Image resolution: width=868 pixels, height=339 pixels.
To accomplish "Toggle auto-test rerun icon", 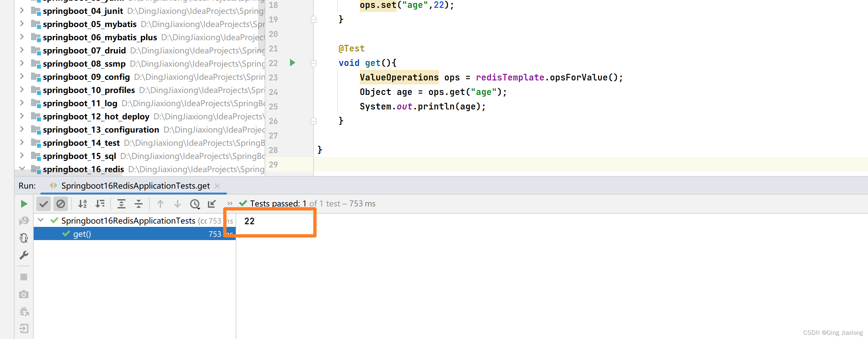I will coord(24,238).
